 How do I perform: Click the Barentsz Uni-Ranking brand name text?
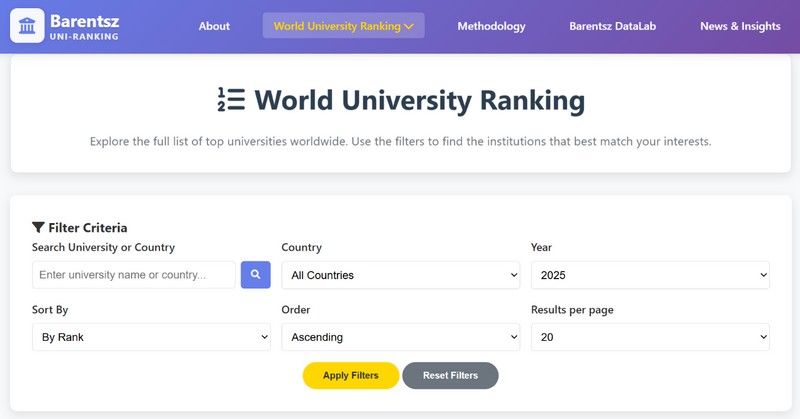(x=84, y=27)
